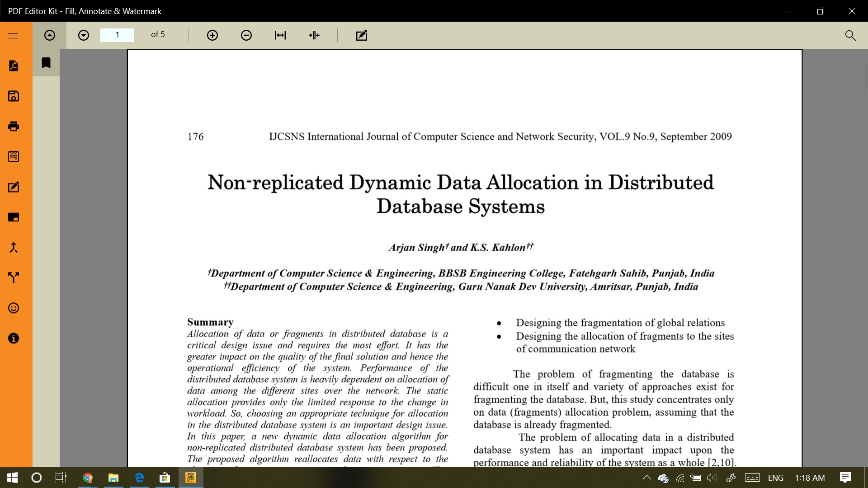
Task: Click the merge PDFs arrow icon
Action: [x=14, y=248]
